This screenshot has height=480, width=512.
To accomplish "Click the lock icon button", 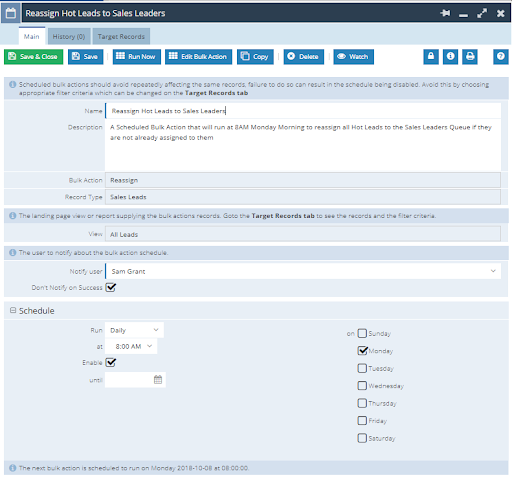I will (x=431, y=57).
